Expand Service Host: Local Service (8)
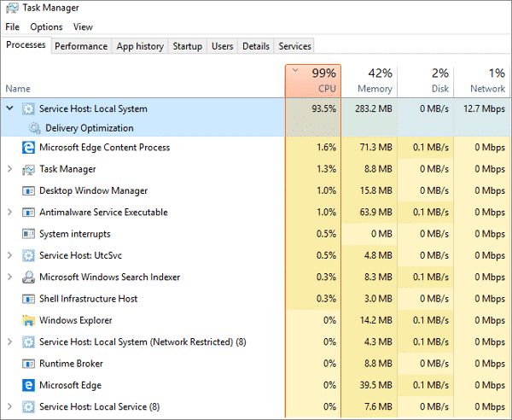Screen dimensions: 512x420 tap(9, 406)
